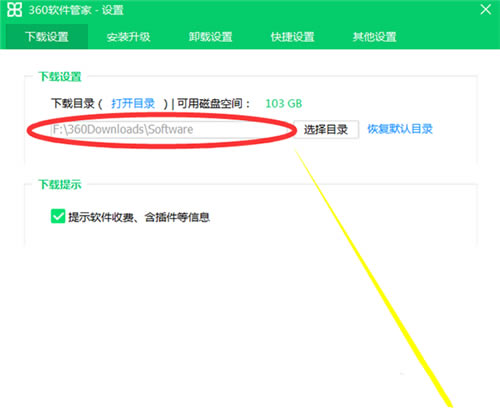The height and width of the screenshot is (408, 500).
Task: Switch to the 下载设置 tab
Action: 47,37
